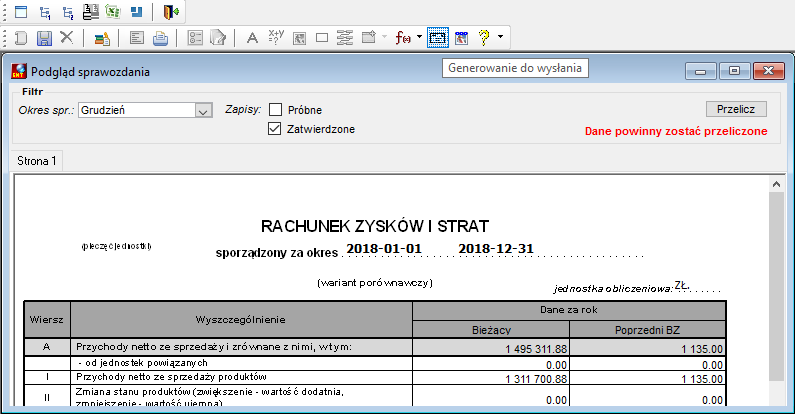The image size is (795, 414).
Task: Click the Bieżący column header
Action: pos(491,330)
